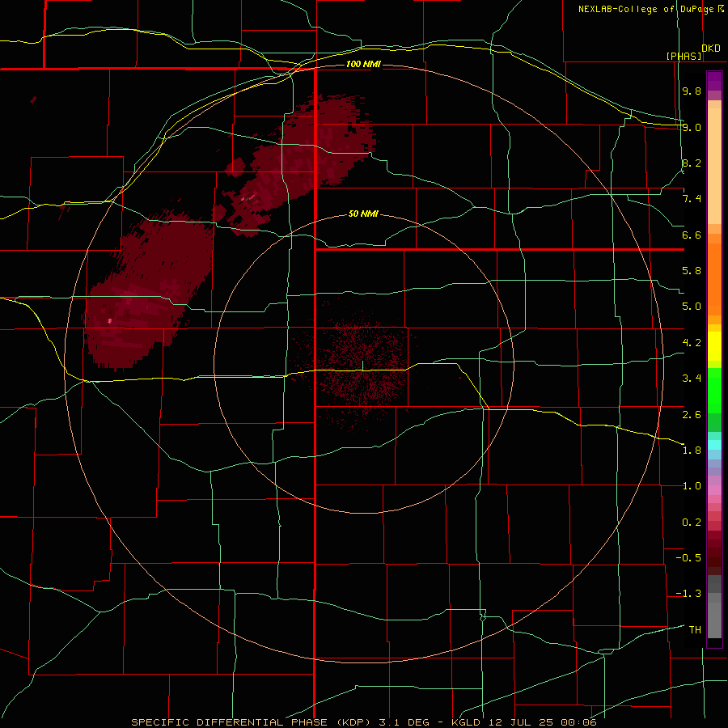This screenshot has width=728, height=728.
Task: Click the orange segment of the color bar
Action: point(714,279)
